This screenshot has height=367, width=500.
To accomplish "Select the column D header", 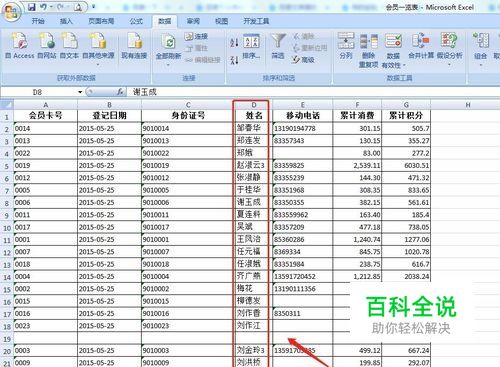I will (254, 105).
